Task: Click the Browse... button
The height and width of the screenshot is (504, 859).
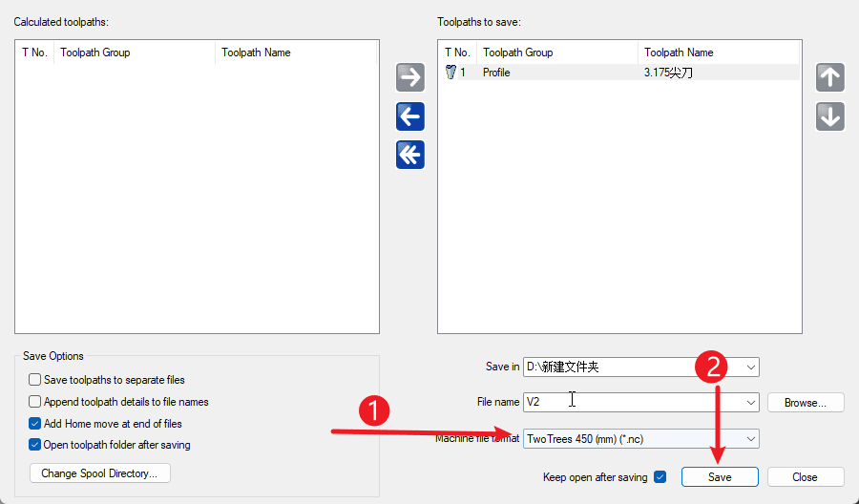Action: click(x=806, y=403)
